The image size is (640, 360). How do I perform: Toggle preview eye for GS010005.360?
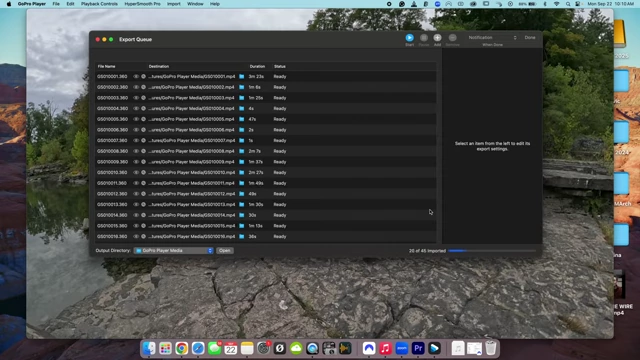(136, 119)
